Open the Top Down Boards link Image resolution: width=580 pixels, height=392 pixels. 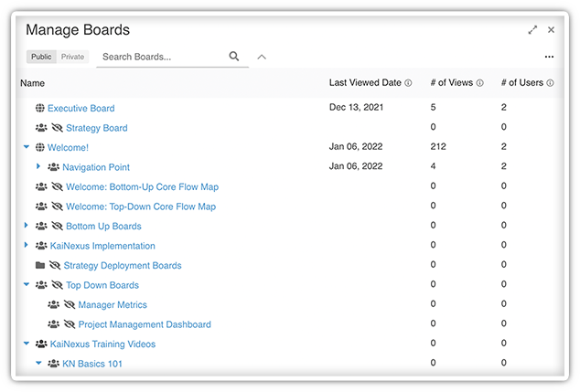pyautogui.click(x=102, y=285)
